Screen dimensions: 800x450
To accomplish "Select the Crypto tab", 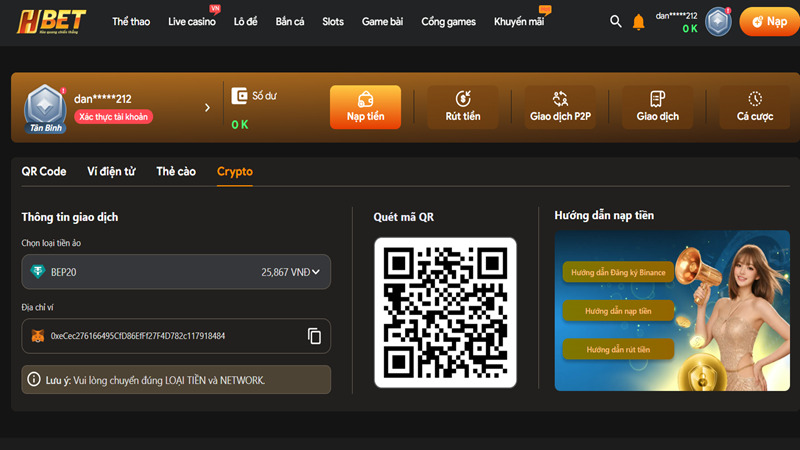I will 235,171.
